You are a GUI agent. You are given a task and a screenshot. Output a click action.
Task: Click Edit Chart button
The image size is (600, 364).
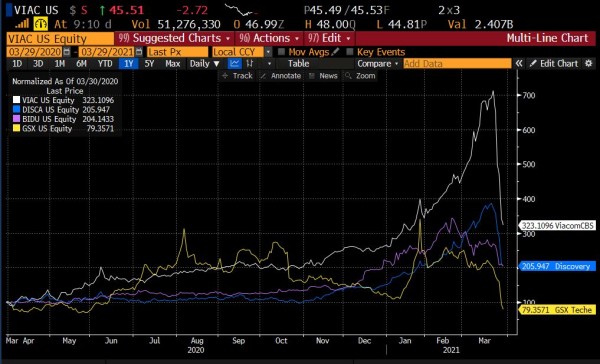[x=554, y=64]
